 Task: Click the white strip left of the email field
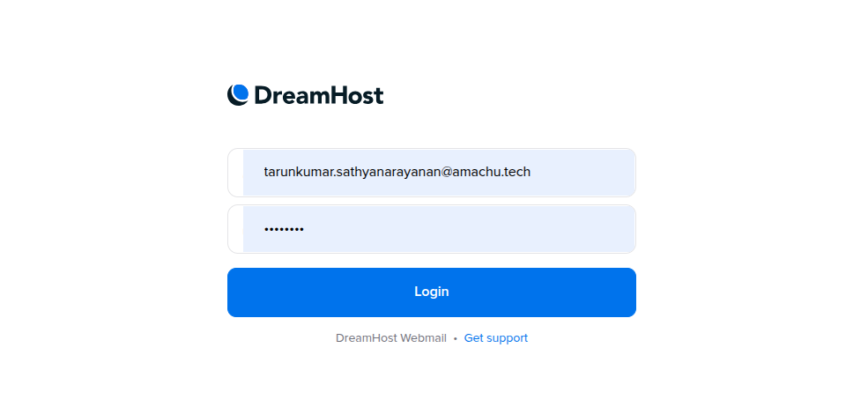tap(236, 172)
